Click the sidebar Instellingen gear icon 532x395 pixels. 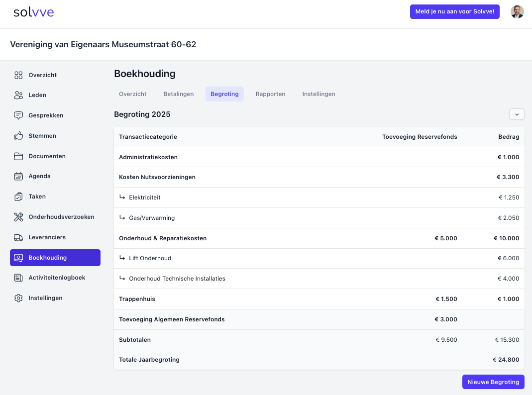[18, 298]
